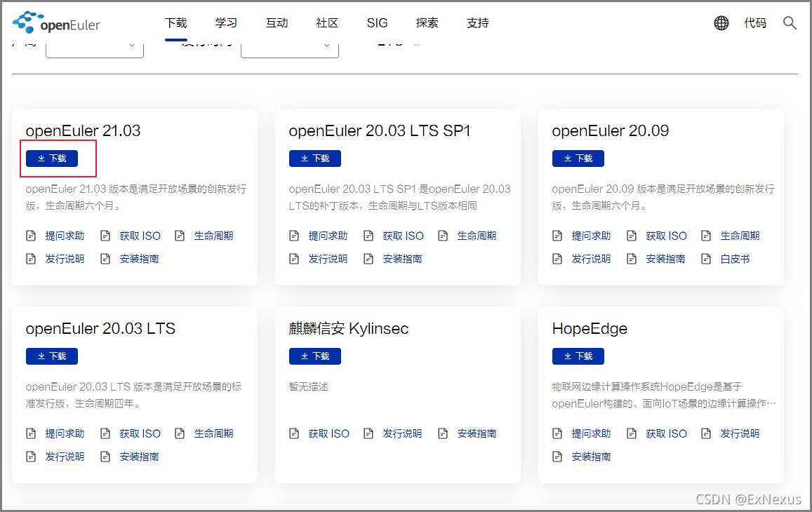Open the search magnifier icon
The height and width of the screenshot is (512, 812).
(790, 22)
